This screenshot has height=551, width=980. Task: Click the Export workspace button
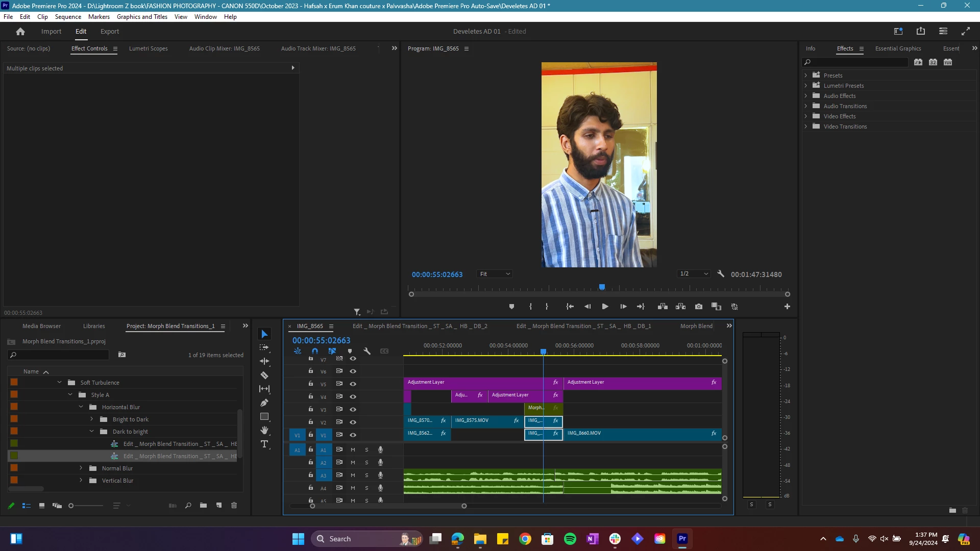click(109, 32)
